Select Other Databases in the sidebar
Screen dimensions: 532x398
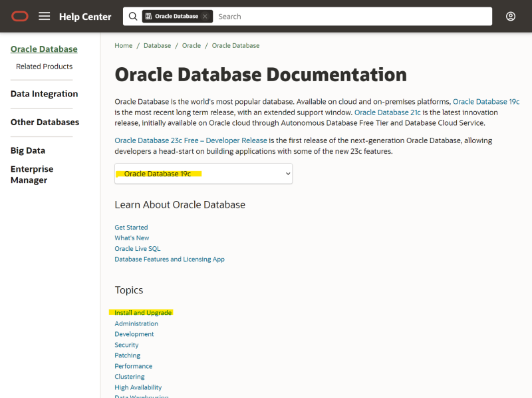(x=45, y=122)
